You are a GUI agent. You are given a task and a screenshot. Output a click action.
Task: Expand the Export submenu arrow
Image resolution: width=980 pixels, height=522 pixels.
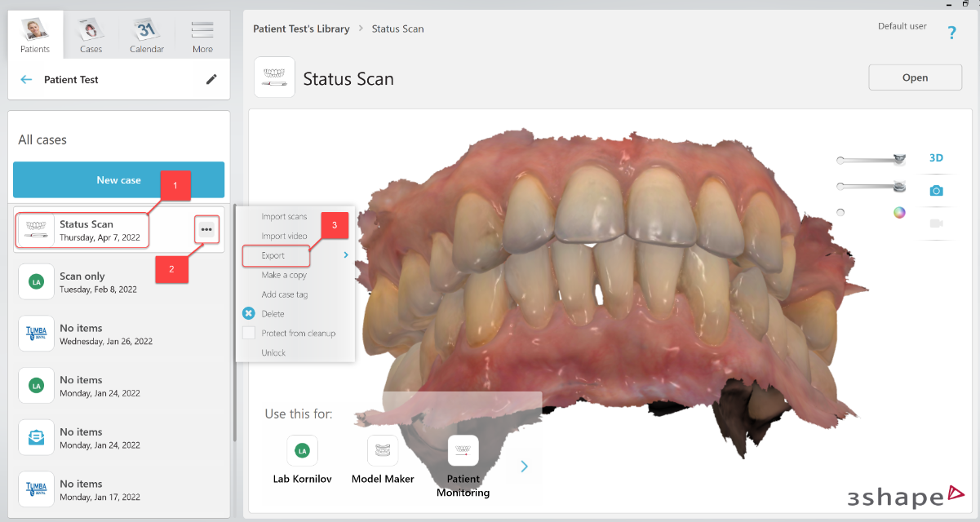click(346, 255)
